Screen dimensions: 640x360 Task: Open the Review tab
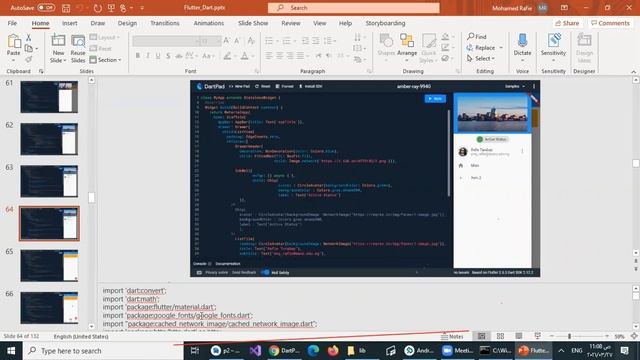[291, 23]
